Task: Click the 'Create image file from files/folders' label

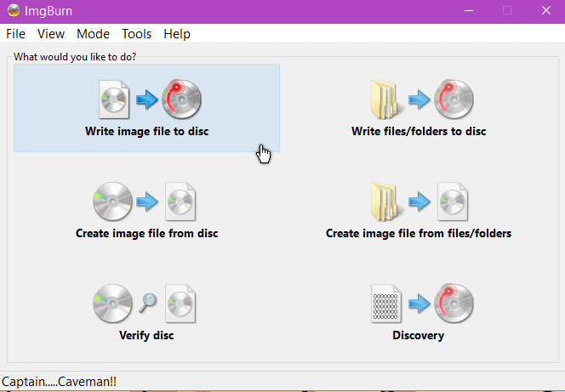Action: tap(419, 233)
